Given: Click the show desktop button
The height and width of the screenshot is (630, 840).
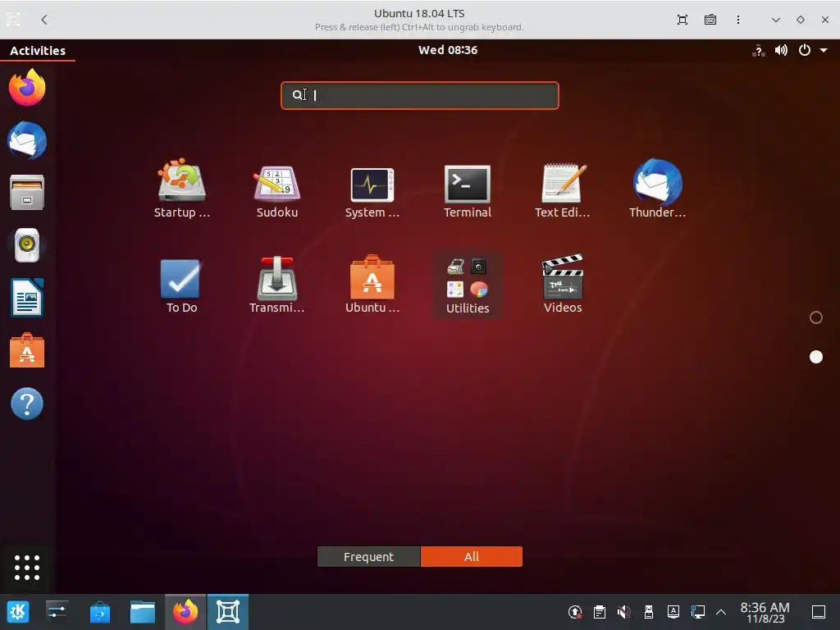Looking at the screenshot, I should [819, 612].
